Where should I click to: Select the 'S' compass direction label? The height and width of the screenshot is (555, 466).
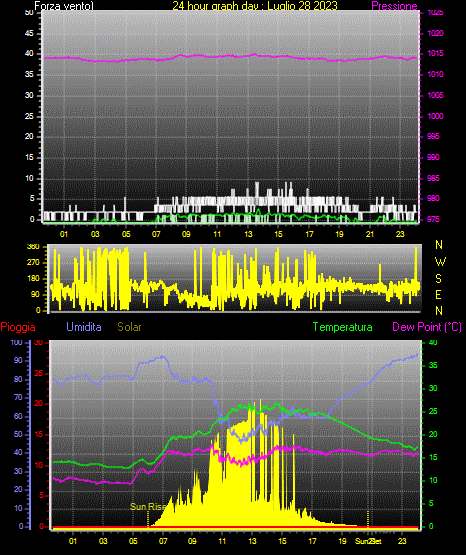(x=438, y=279)
